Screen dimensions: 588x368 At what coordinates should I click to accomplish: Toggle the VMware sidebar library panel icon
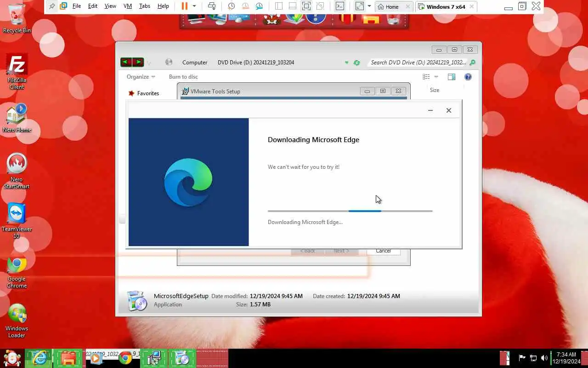coord(279,6)
